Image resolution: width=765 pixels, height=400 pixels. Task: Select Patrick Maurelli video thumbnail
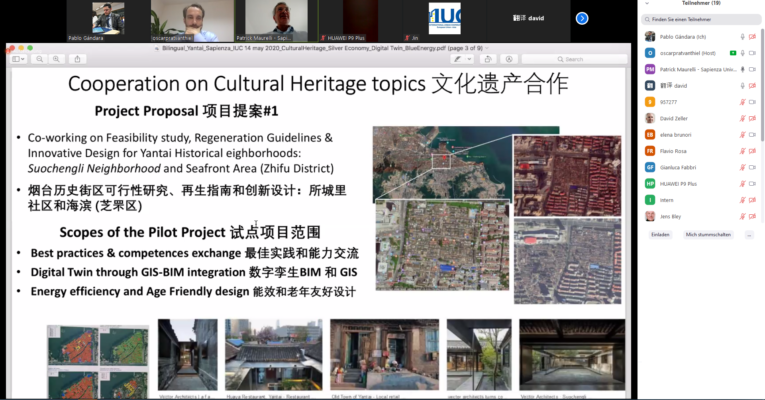276,20
